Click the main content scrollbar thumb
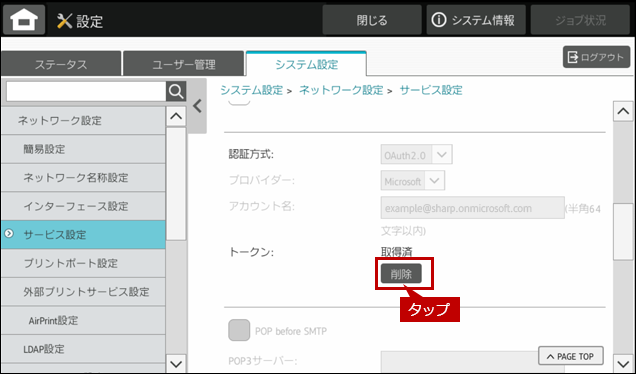This screenshot has width=636, height=374. (623, 232)
